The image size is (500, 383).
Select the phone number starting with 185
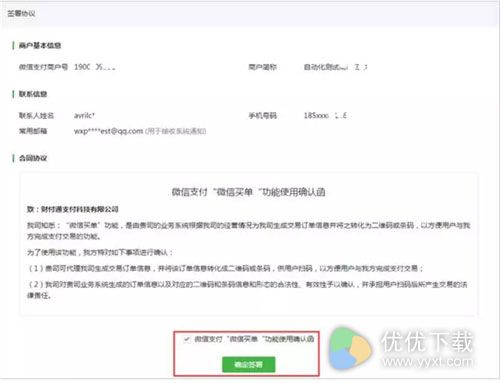(x=325, y=116)
